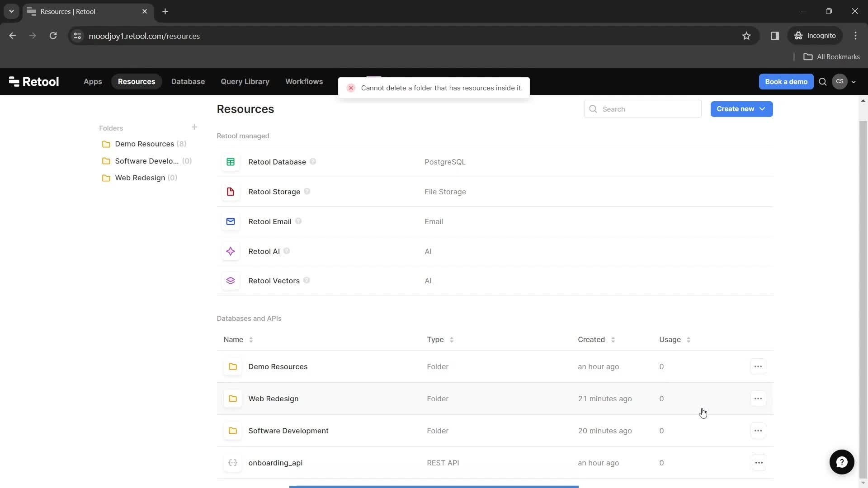868x488 pixels.
Task: Click the three-dot menu for Software Development folder
Action: (758, 430)
